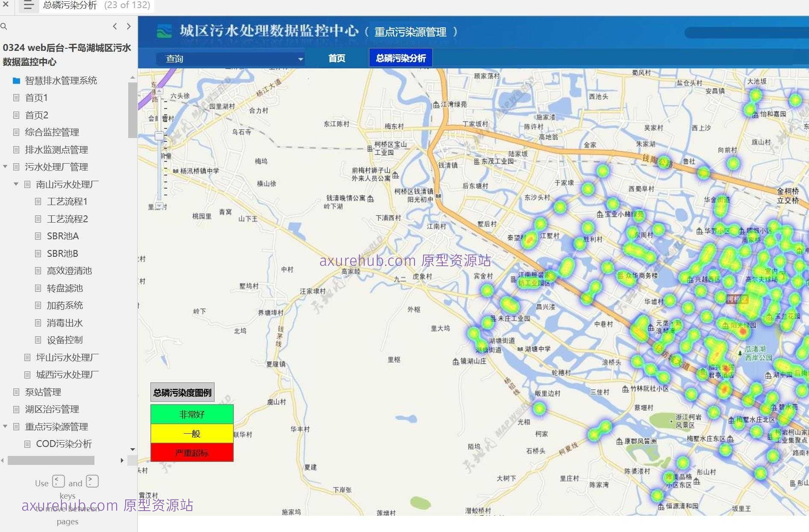Click the 镜湖山庄 building marker on map

tap(456, 362)
